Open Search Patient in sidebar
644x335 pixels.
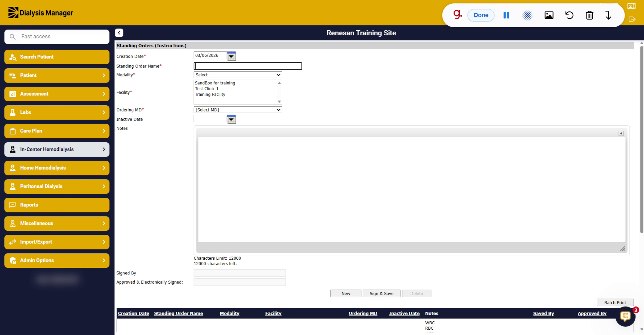click(x=57, y=57)
